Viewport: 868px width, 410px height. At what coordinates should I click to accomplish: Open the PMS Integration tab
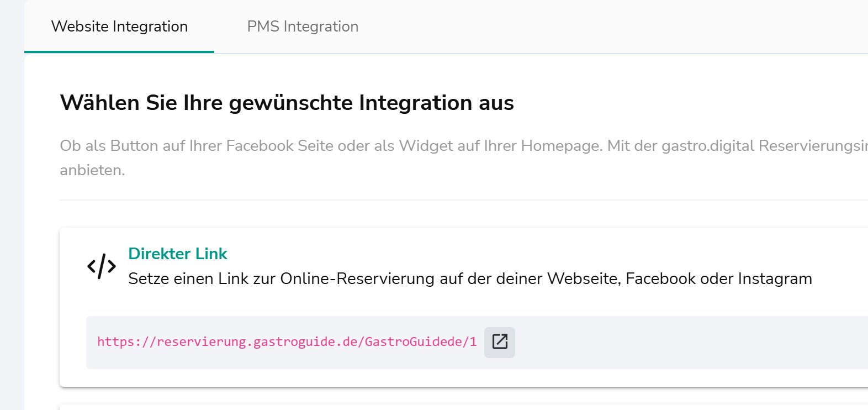[x=303, y=27]
